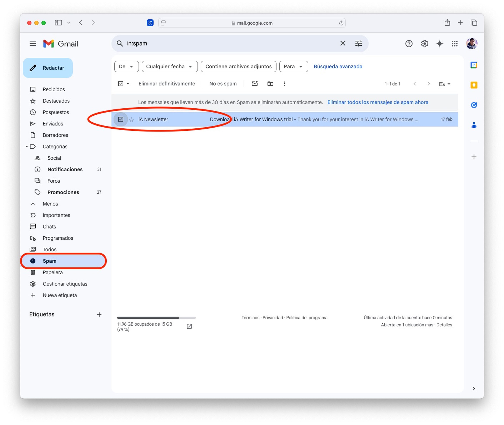Open Google apps grid icon
This screenshot has width=504, height=425.
click(x=454, y=44)
